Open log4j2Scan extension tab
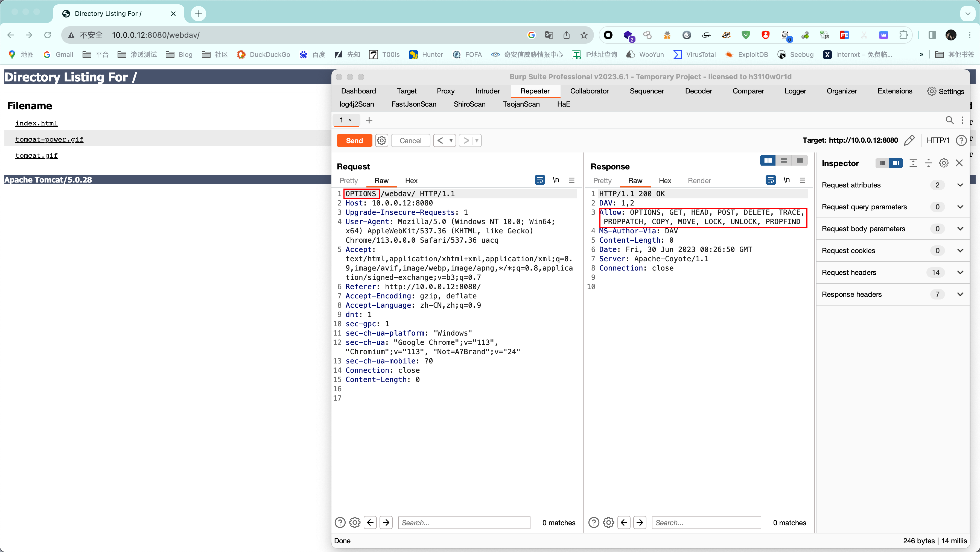 [x=357, y=104]
